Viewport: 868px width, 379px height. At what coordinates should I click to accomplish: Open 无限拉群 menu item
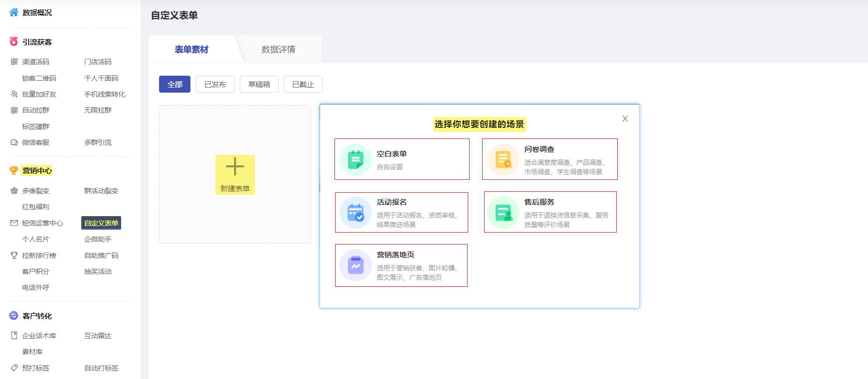pos(98,110)
